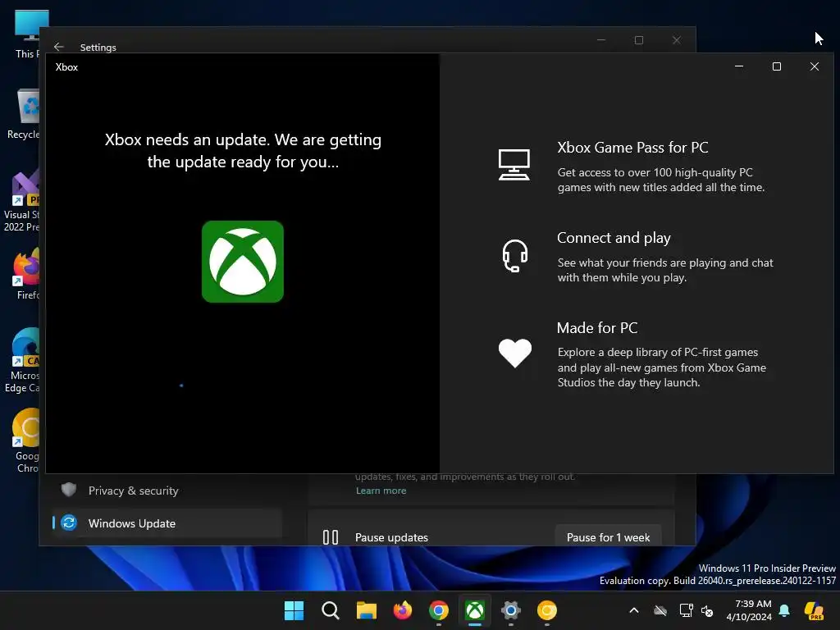Click the Made for PC heading
Screen dimensions: 840x630
[597, 328]
